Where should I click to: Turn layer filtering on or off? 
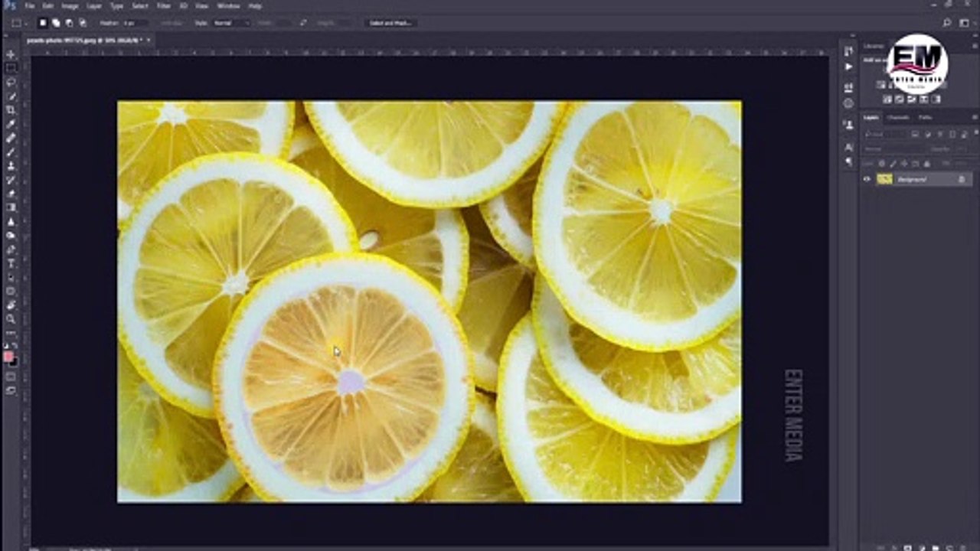[x=976, y=132]
